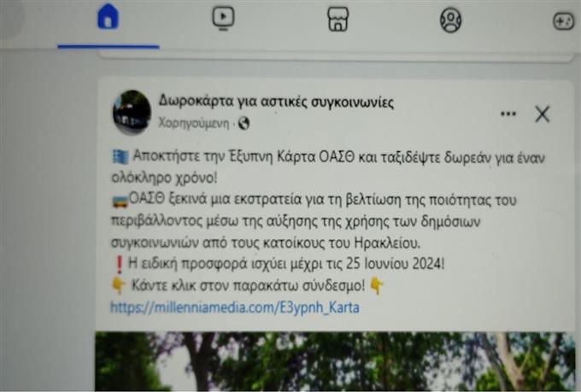The height and width of the screenshot is (392, 581).
Task: Open the Δωροκάρτα για αστικές συγκοινωνίες page name
Action: pyautogui.click(x=276, y=102)
